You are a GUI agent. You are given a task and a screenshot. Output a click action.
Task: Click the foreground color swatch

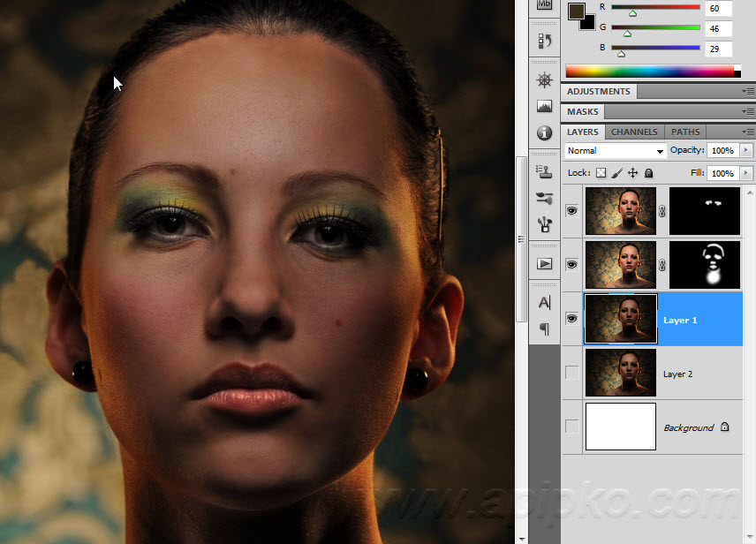tap(576, 11)
